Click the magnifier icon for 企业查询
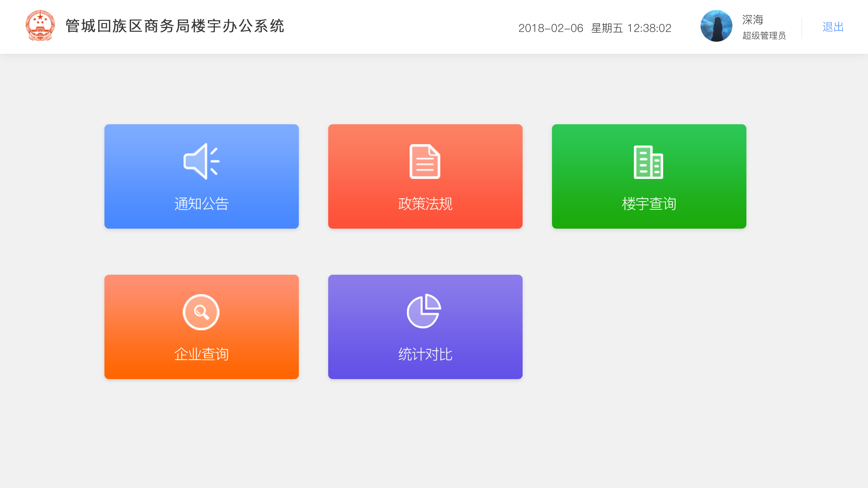This screenshot has height=488, width=868. (201, 312)
